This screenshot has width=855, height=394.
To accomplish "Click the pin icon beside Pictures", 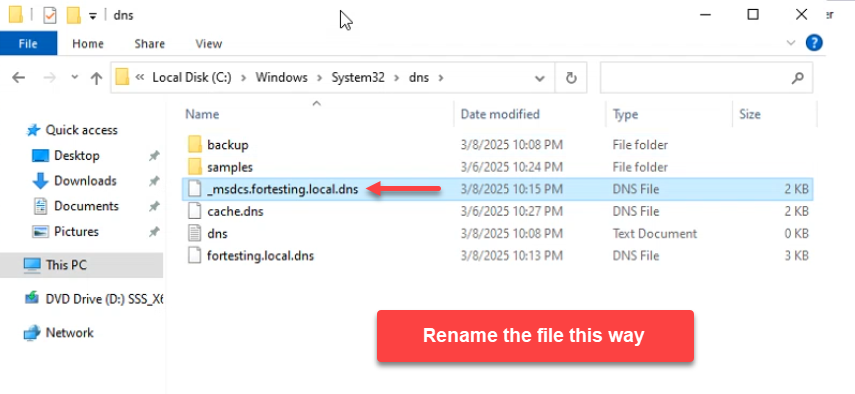I will tap(154, 232).
